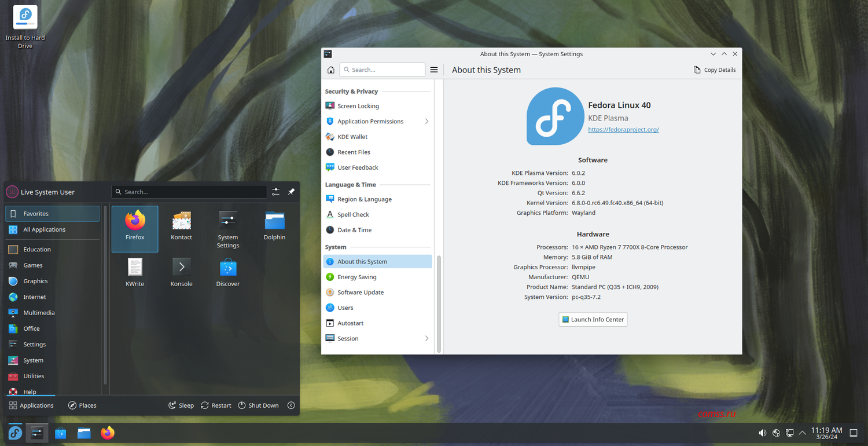Click the Live System User avatar
This screenshot has height=446, width=868.
12,192
